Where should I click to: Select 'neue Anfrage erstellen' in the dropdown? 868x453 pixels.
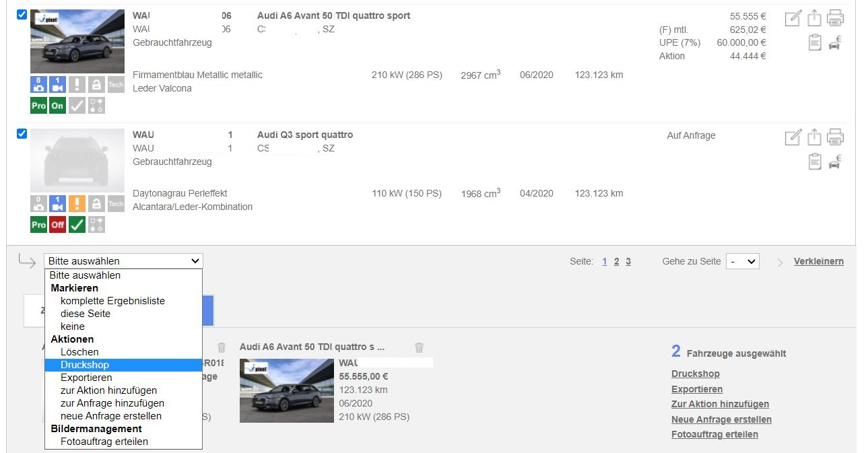[123, 416]
